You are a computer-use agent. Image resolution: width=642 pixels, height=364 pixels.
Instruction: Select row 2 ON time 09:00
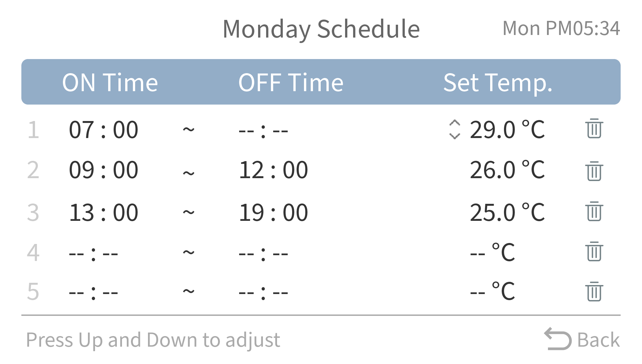(104, 170)
